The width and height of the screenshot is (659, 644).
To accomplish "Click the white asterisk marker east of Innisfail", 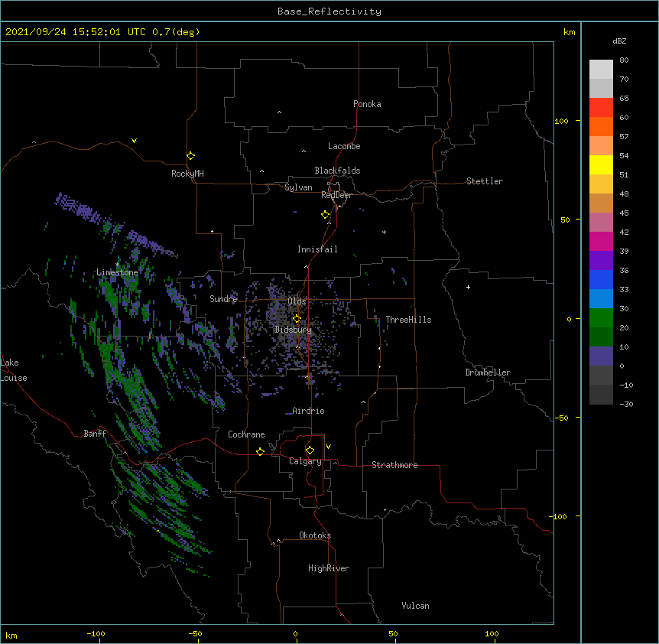I will [x=384, y=233].
